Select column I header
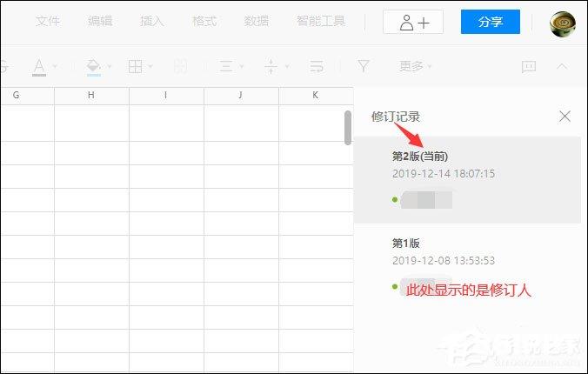The height and width of the screenshot is (374, 588). 166,96
